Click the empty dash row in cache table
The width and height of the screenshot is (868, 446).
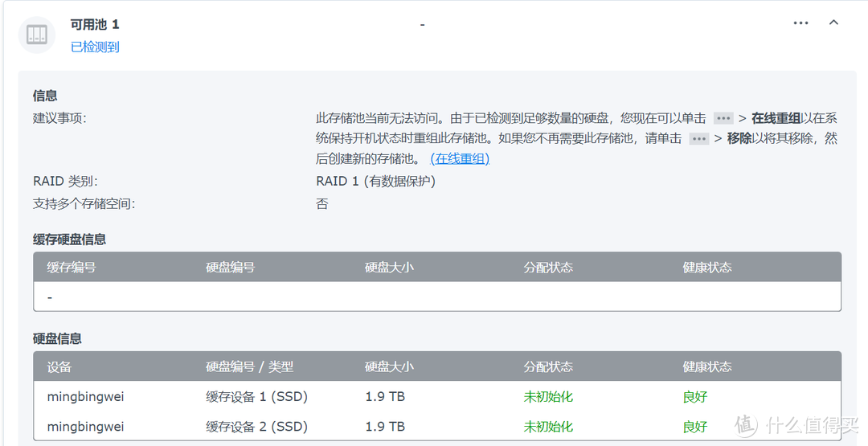[x=437, y=297]
